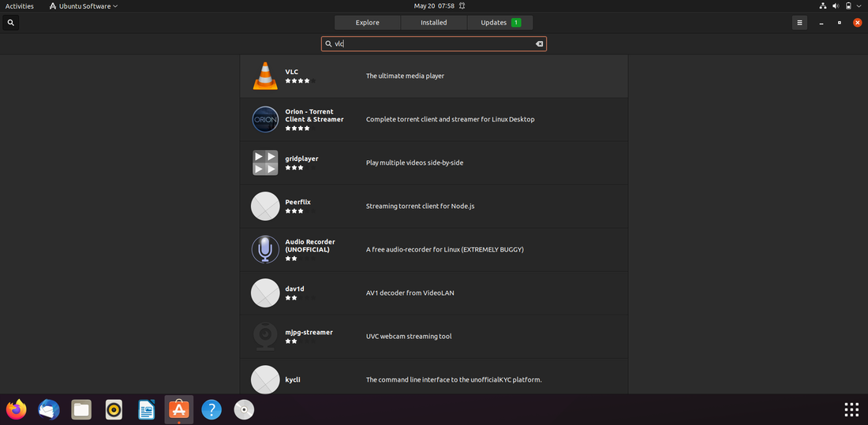Open the Ubuntu Software app menu
Screen dimensions: 868x425
(x=84, y=6)
